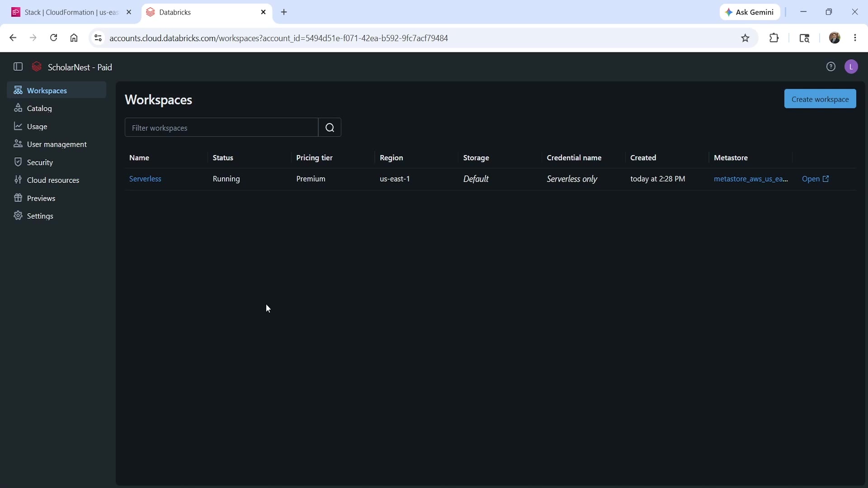Click the Catalog sidebar icon
The width and height of the screenshot is (868, 488).
coord(18,108)
